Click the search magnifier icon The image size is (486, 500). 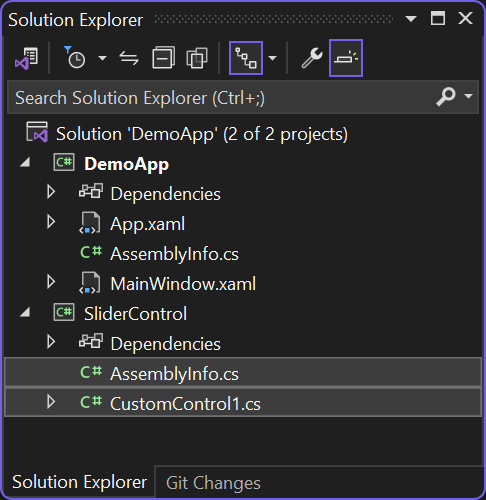[446, 97]
